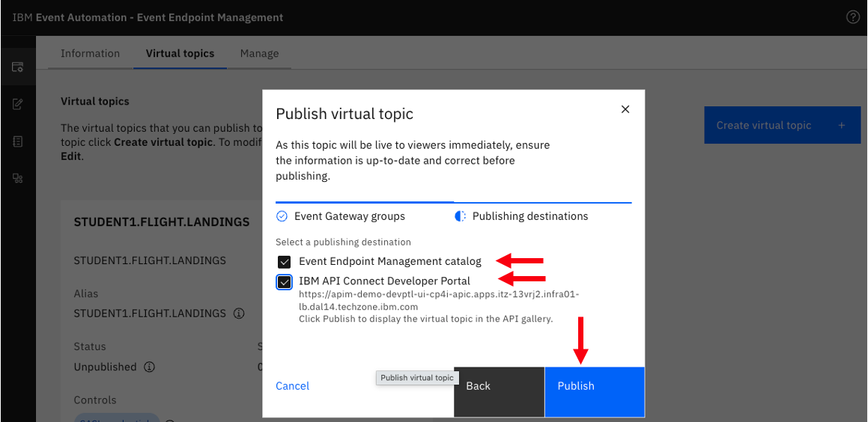Image resolution: width=868 pixels, height=422 pixels.
Task: Select the Virtual topics tab
Action: pos(180,54)
